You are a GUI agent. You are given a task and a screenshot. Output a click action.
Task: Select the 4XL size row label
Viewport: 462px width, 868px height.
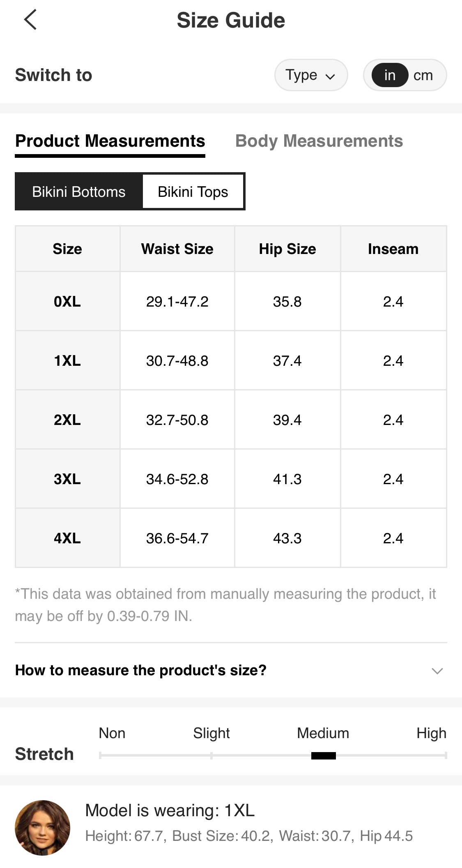coord(67,538)
